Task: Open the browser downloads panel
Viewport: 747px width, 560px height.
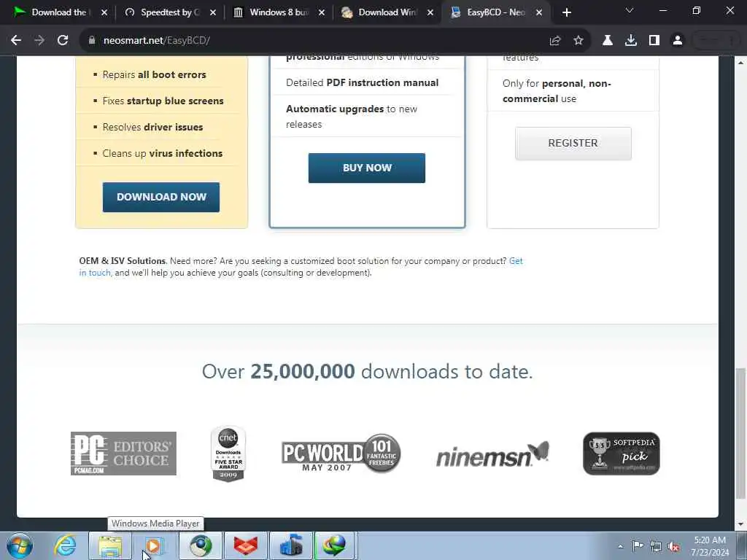Action: 631,41
